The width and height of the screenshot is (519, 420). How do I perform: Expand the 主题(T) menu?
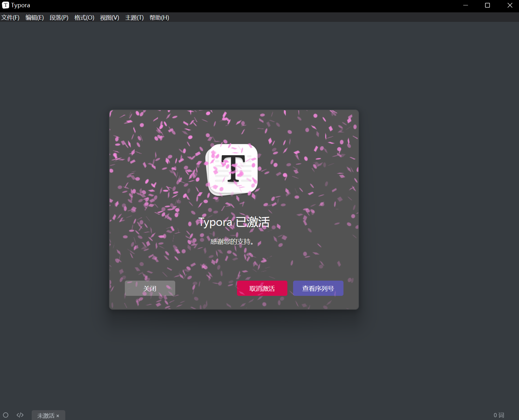click(x=134, y=18)
